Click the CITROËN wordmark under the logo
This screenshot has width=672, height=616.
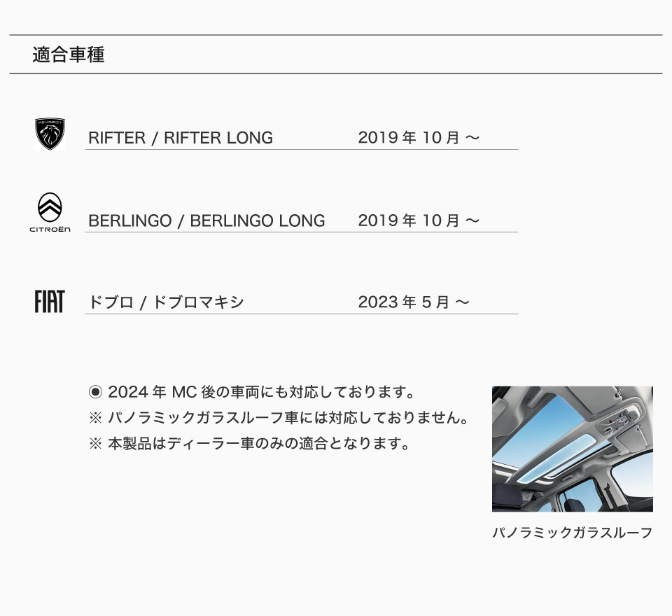click(50, 230)
